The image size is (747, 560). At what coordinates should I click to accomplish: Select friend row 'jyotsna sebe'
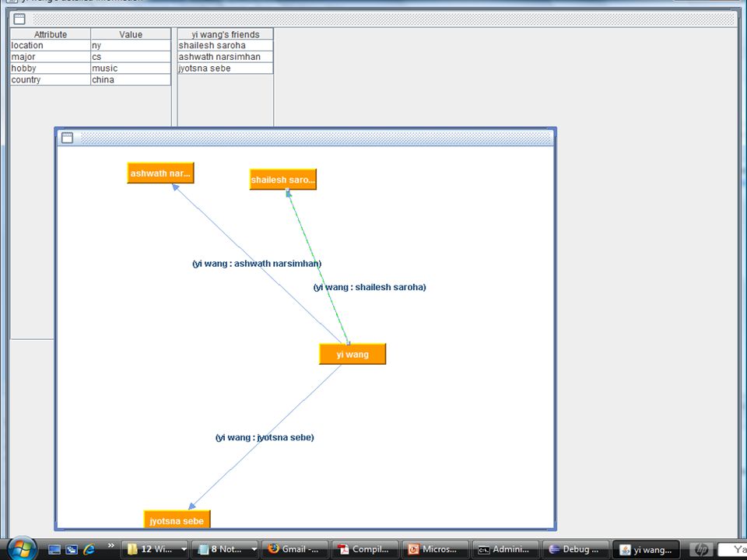(226, 68)
